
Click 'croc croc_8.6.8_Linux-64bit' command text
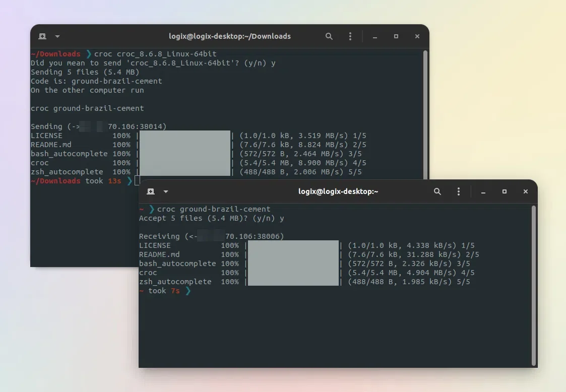click(x=155, y=54)
